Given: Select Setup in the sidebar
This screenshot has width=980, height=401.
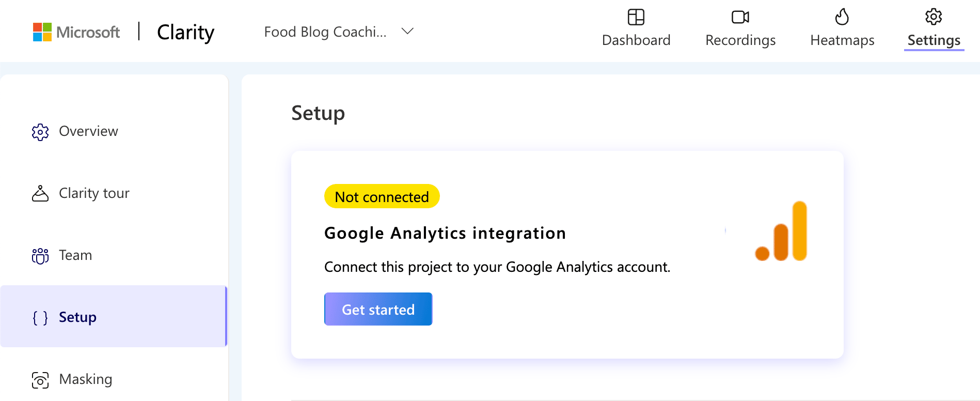Looking at the screenshot, I should [x=114, y=316].
